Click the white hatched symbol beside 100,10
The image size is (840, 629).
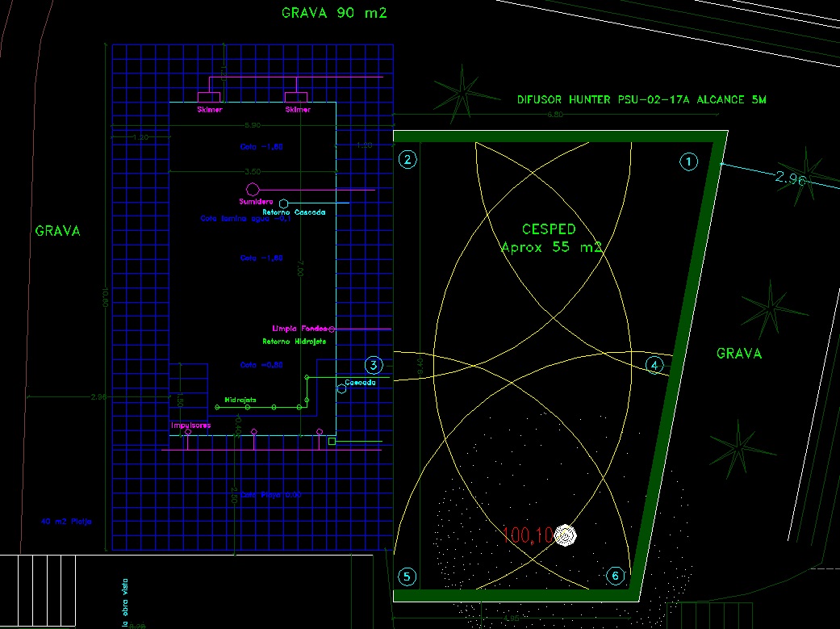pyautogui.click(x=567, y=535)
